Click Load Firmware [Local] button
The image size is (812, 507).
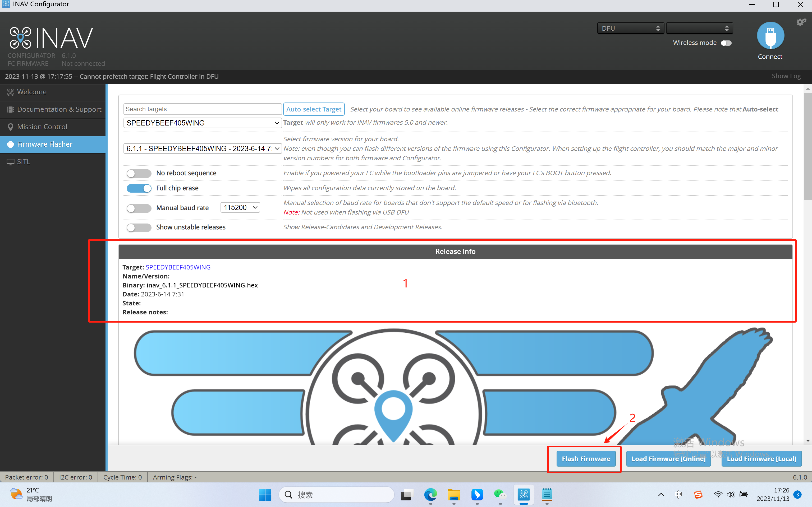761,459
